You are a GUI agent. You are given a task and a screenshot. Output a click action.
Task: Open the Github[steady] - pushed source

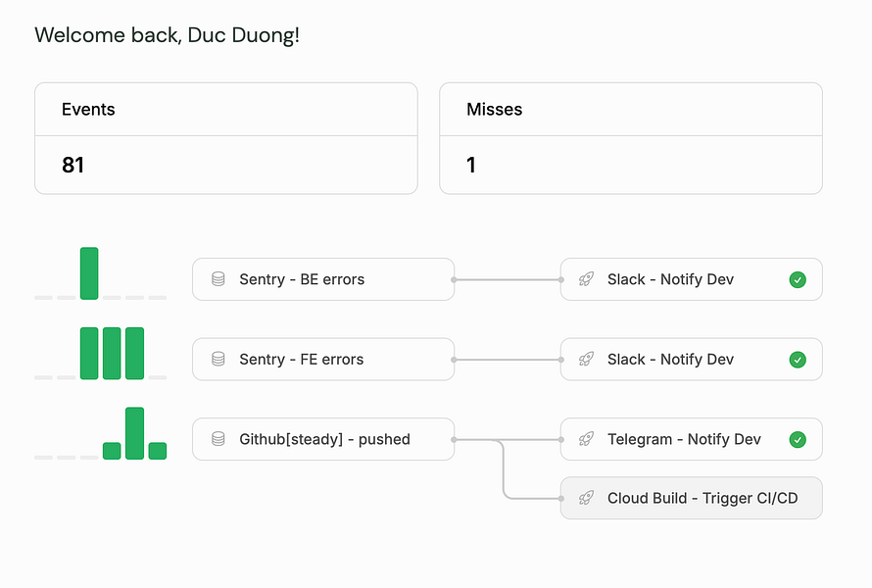(323, 439)
